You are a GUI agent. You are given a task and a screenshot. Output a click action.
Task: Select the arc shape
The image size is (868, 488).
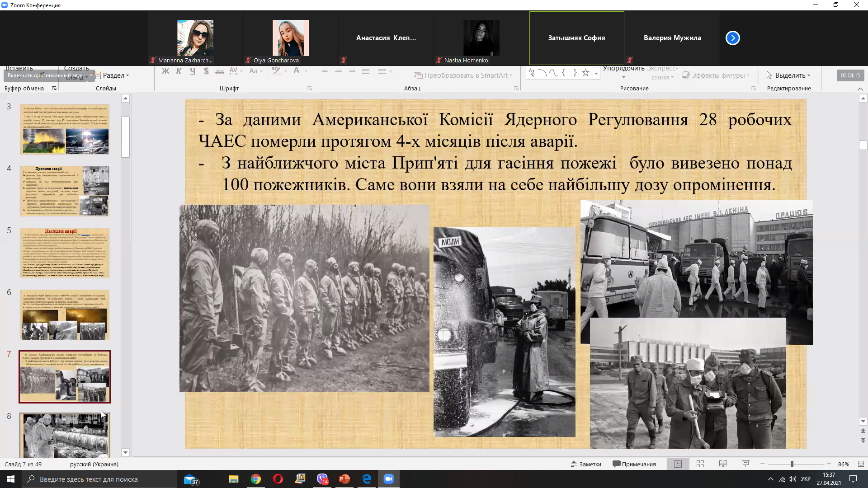pos(542,73)
